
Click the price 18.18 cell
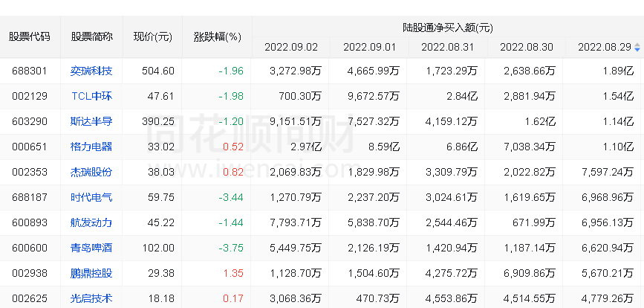(161, 298)
